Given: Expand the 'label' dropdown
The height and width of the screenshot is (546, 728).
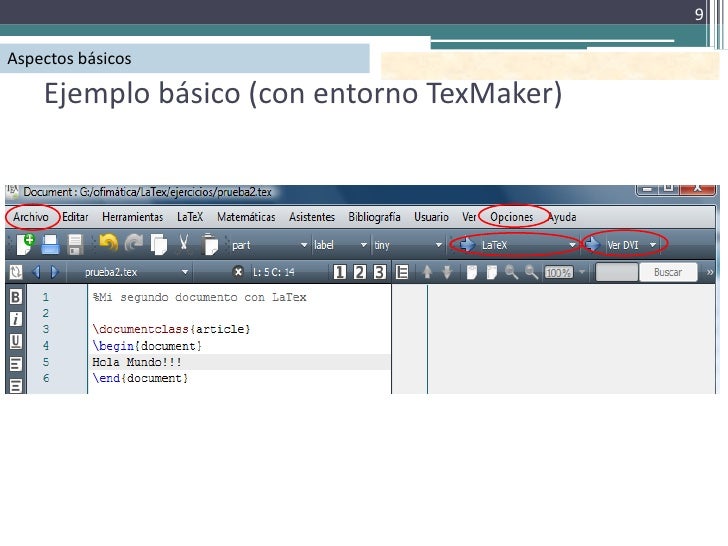Looking at the screenshot, I should coord(364,245).
